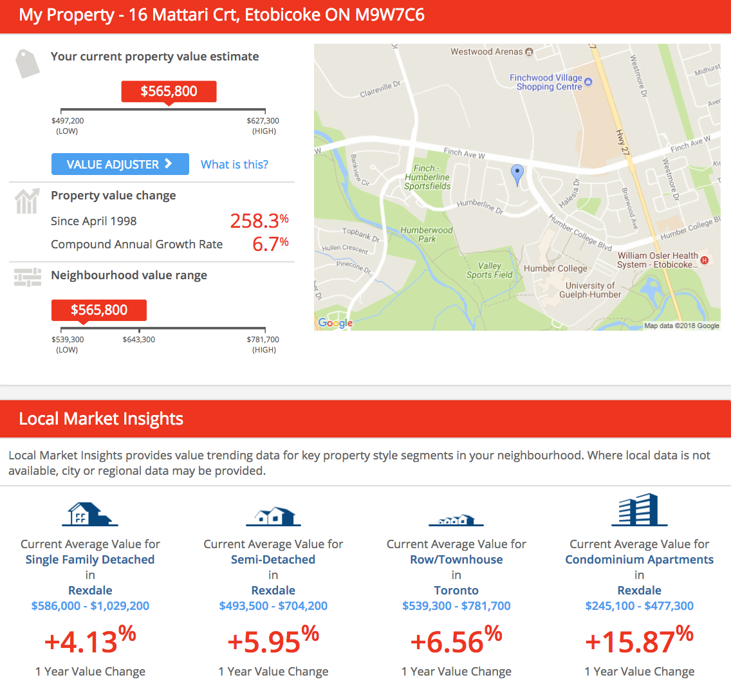Click the $565,800 neighbourhood range marker
The width and height of the screenshot is (731, 700).
(99, 310)
